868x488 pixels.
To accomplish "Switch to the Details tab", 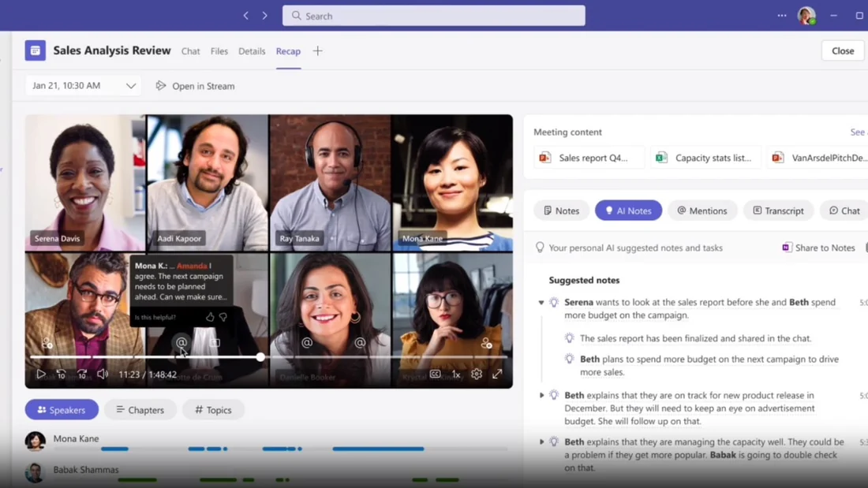I will [252, 51].
